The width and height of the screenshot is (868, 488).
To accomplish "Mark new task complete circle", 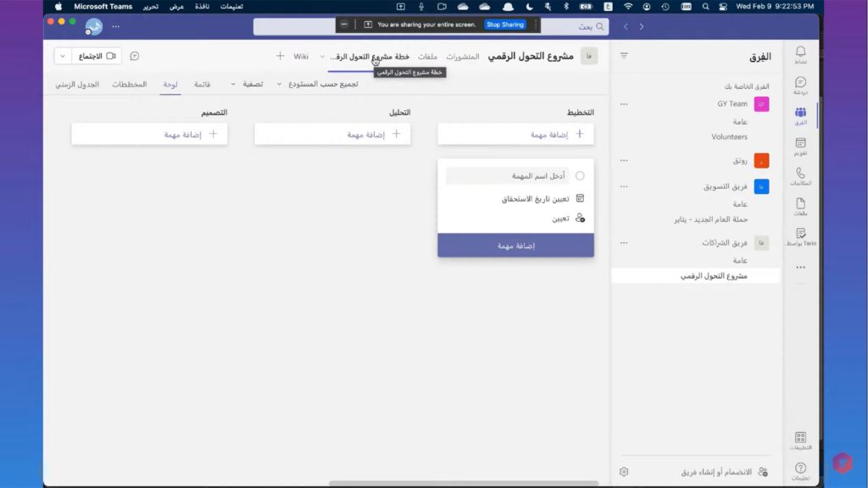I will 580,176.
